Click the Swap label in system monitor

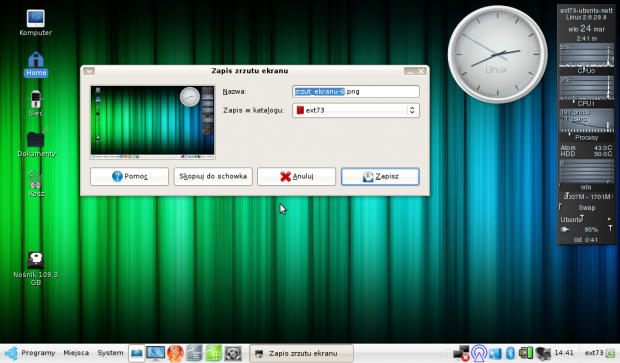587,208
